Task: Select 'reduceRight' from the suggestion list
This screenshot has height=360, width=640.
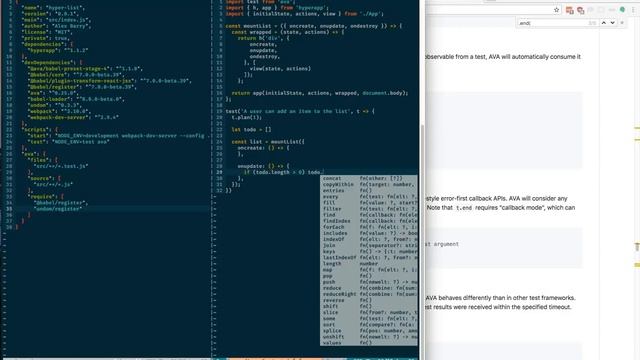Action: tap(369, 294)
